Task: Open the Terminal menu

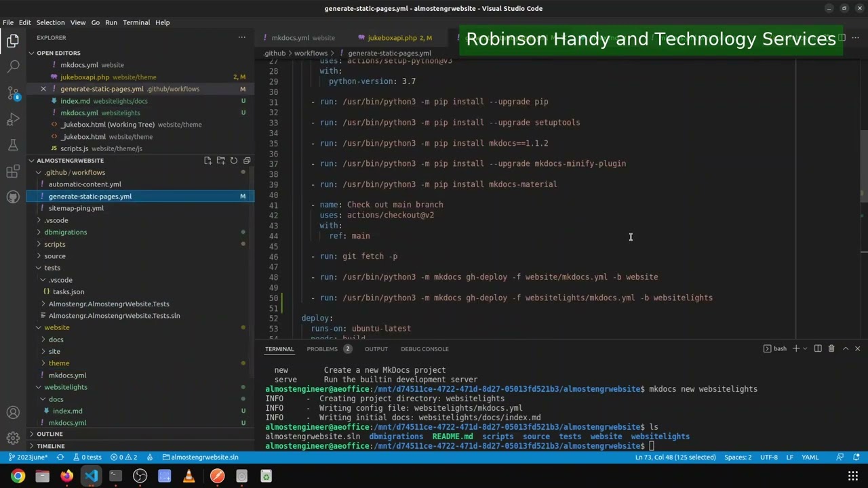Action: pos(136,22)
